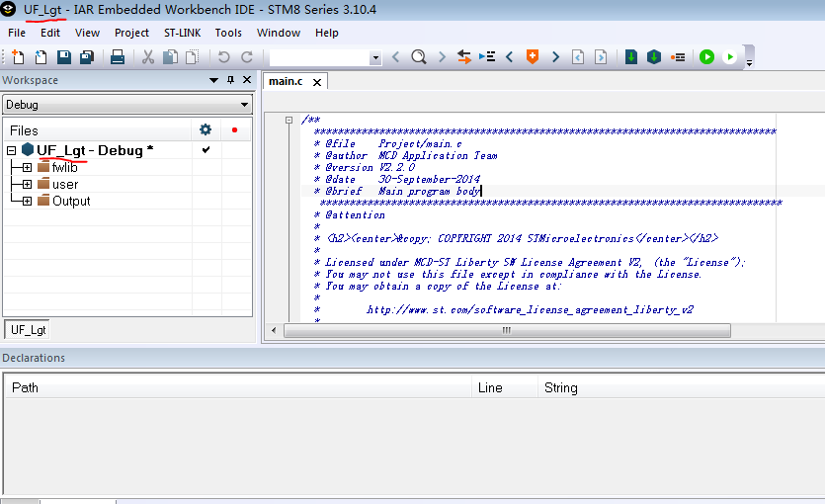Click Debug without Downloading small play icon
This screenshot has height=504, width=825.
pyautogui.click(x=730, y=56)
